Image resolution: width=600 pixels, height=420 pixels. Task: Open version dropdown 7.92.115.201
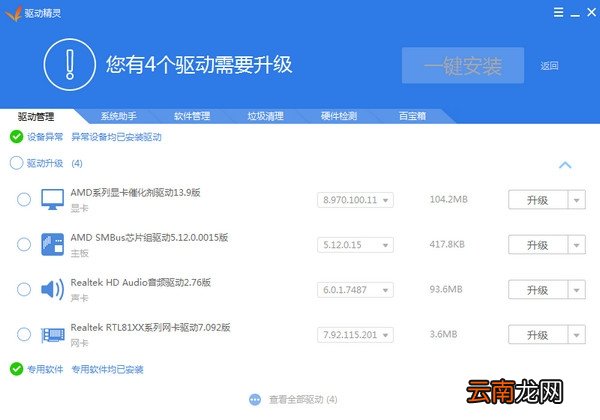pos(355,335)
